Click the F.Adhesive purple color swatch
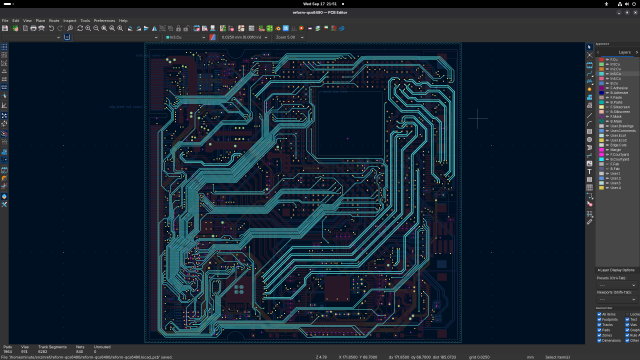Screen dimensions: 640x360 [601, 88]
